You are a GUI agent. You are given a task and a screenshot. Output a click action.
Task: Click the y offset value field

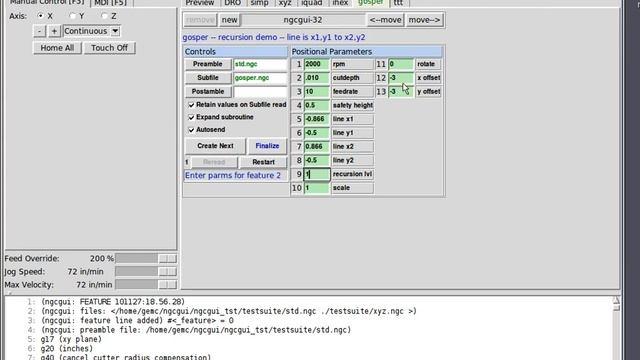pyautogui.click(x=401, y=91)
